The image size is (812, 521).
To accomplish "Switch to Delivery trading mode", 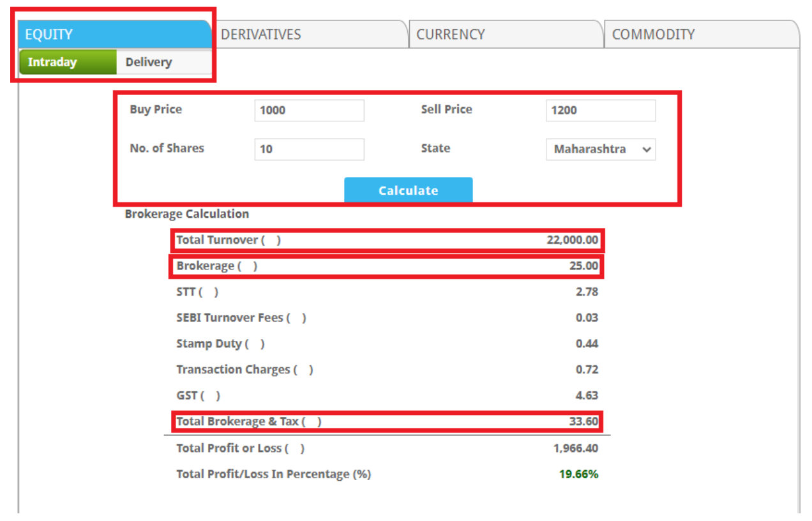I will point(149,63).
